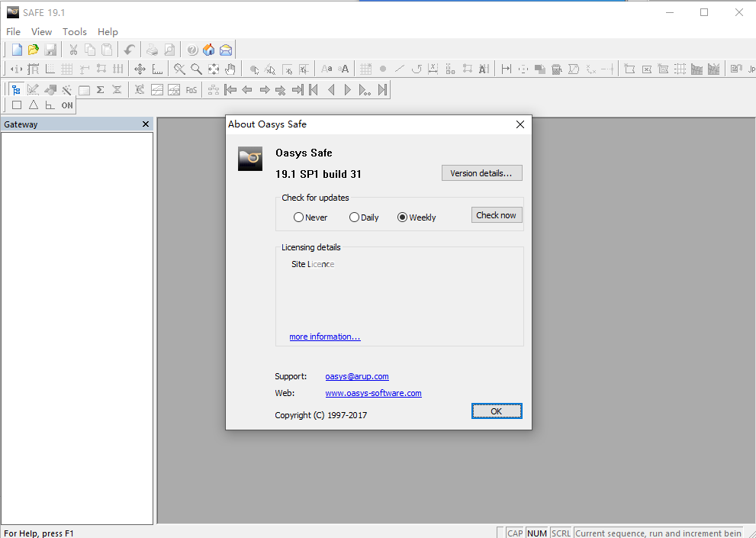Click the axis ruler scale icon
The height and width of the screenshot is (538, 756).
[x=157, y=69]
